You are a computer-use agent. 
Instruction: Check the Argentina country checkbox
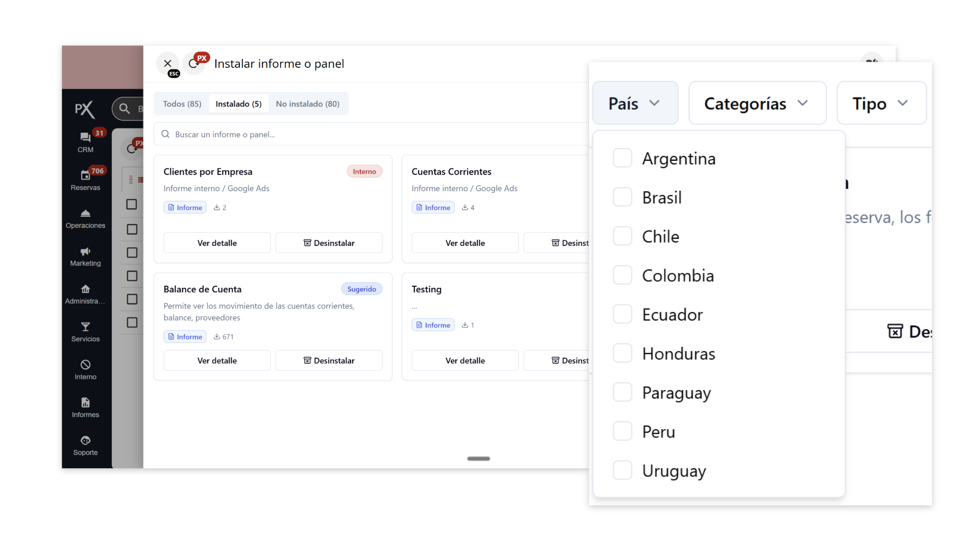coord(622,158)
